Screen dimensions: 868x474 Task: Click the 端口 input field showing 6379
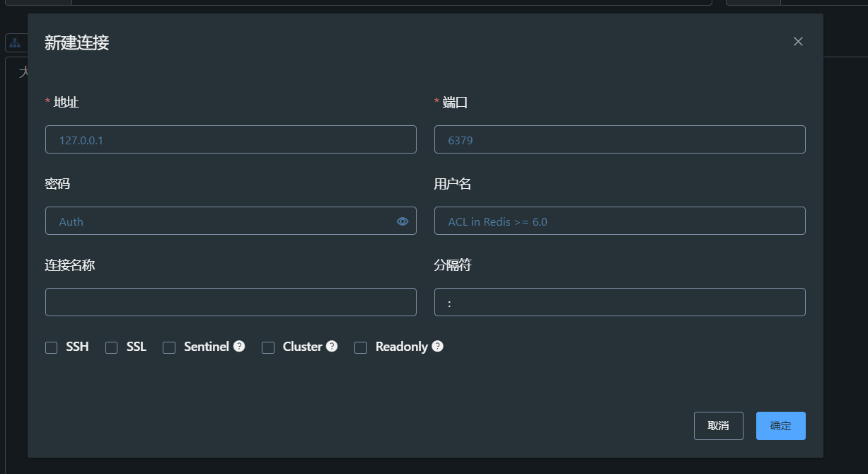pyautogui.click(x=620, y=139)
